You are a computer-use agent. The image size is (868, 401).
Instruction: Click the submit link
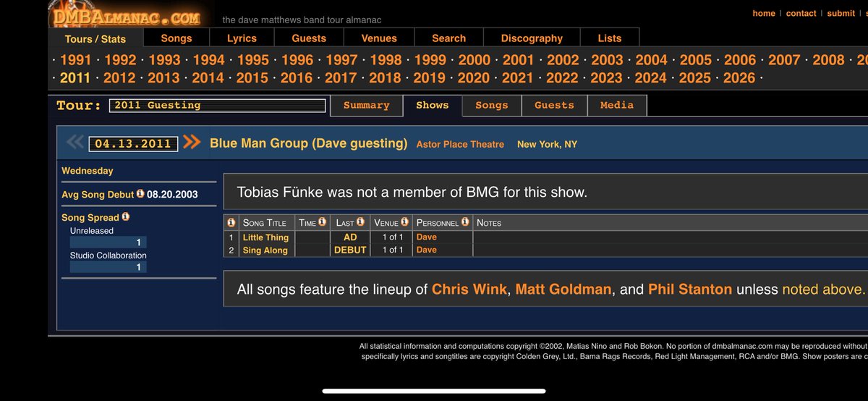point(841,13)
